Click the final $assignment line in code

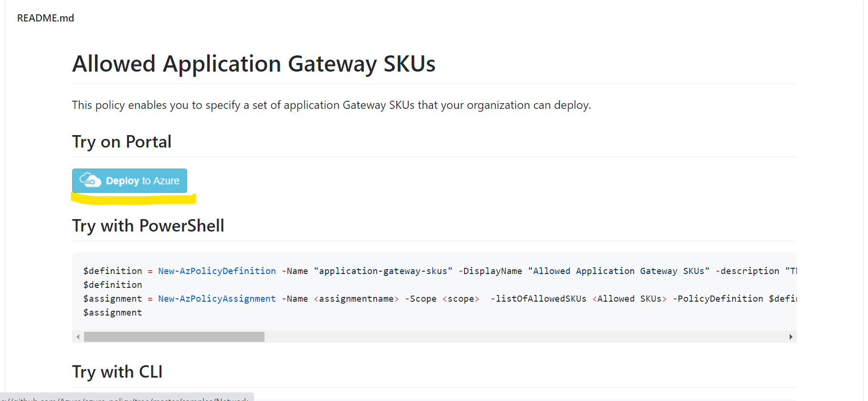pos(113,312)
